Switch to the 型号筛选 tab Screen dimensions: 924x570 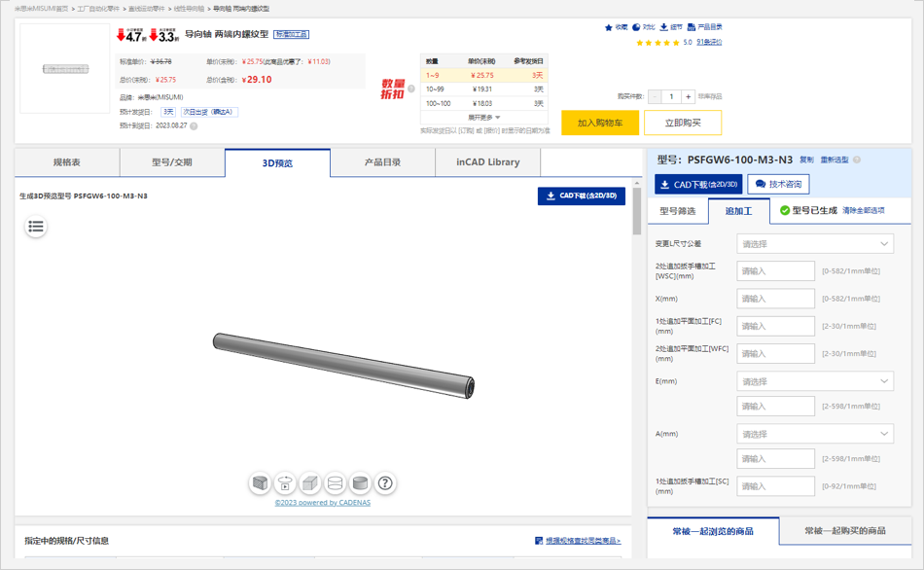(x=678, y=210)
